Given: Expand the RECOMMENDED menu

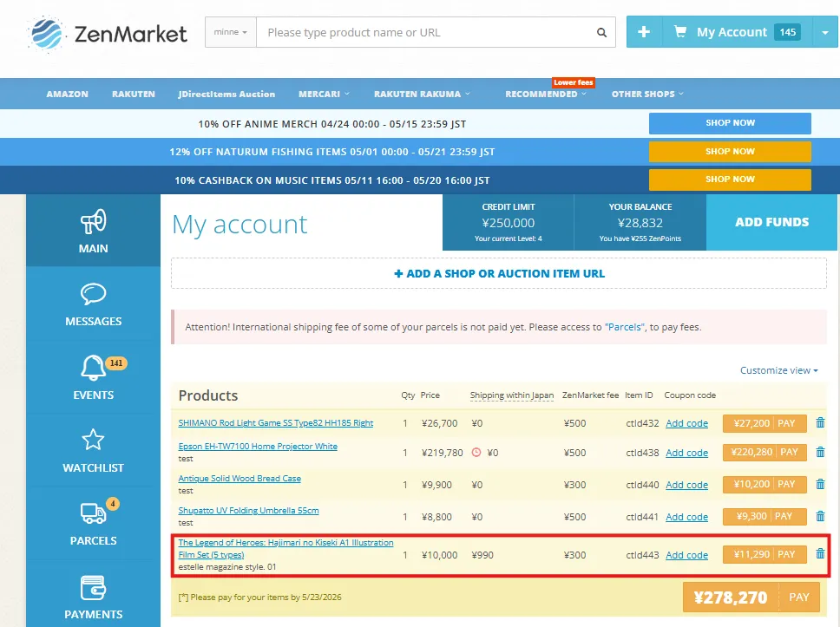Looking at the screenshot, I should coord(546,94).
